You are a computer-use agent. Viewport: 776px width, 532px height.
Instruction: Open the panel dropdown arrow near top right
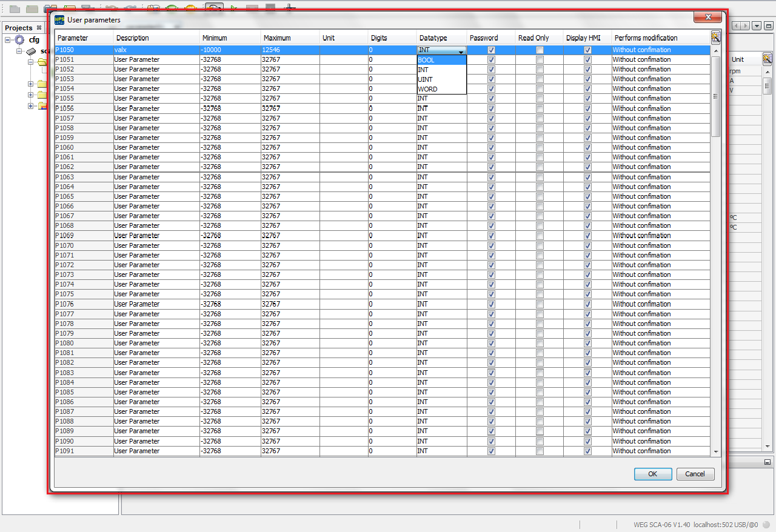pos(755,25)
